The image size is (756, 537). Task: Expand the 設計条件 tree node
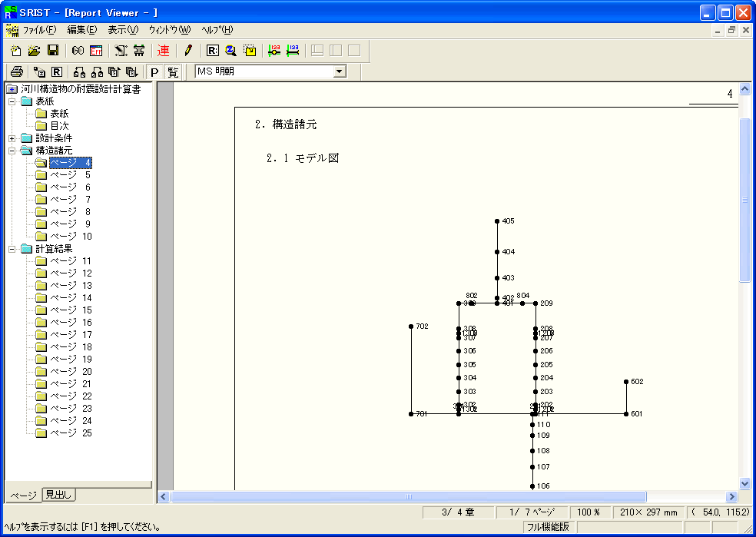pos(12,139)
